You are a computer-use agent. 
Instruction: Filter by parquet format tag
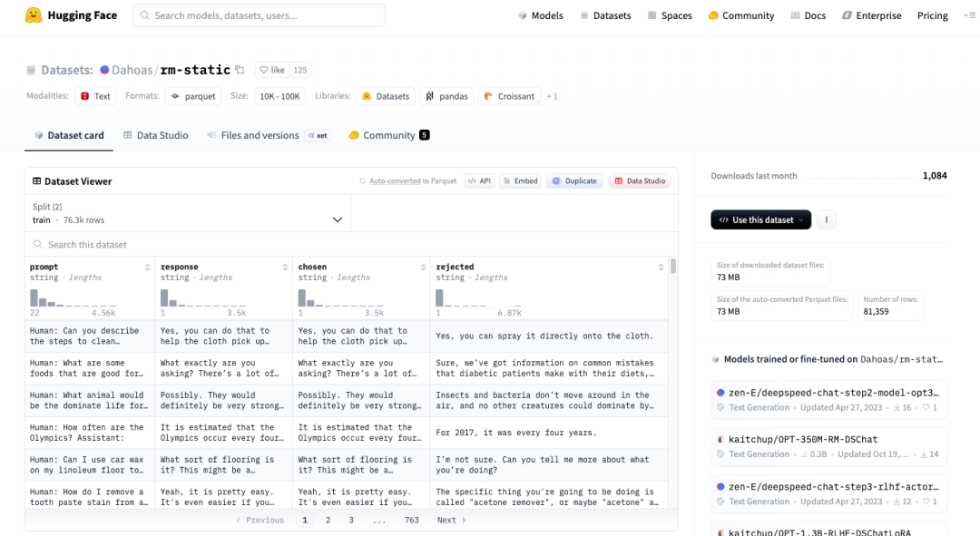tap(193, 96)
